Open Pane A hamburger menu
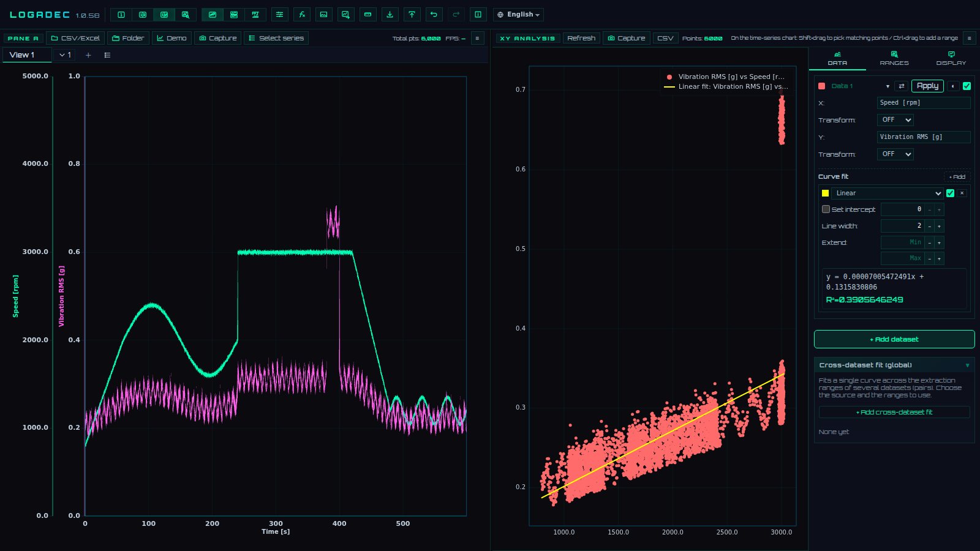The width and height of the screenshot is (980, 551). coord(478,38)
